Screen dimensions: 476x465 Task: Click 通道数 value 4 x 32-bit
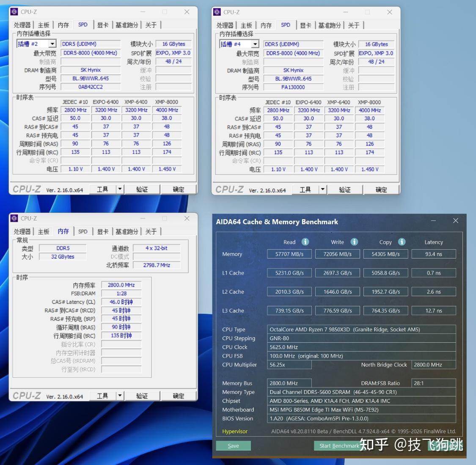coord(157,248)
